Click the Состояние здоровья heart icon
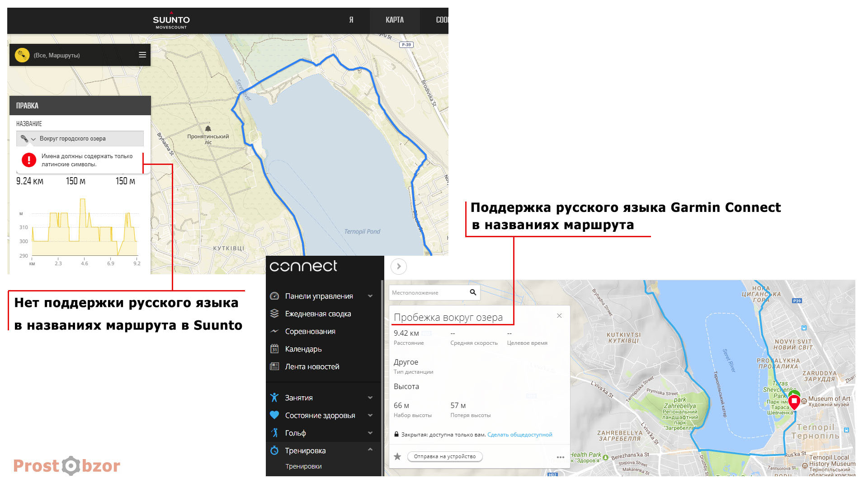This screenshot has width=868, height=488. [274, 415]
